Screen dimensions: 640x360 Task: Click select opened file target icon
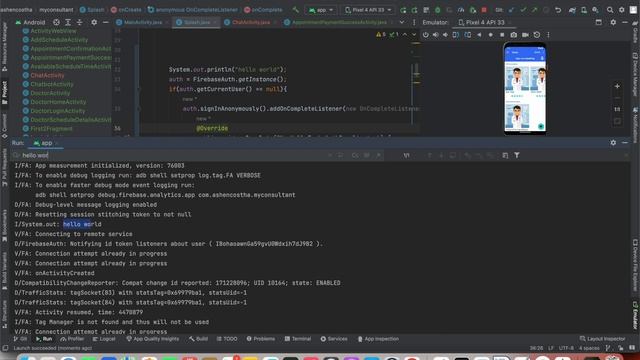56,22
